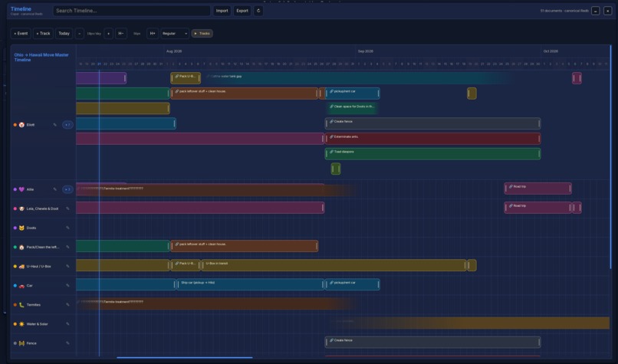Select Exterminate ants event on Eliott track
Viewport: 618px width, 364px height.
[x=432, y=139]
